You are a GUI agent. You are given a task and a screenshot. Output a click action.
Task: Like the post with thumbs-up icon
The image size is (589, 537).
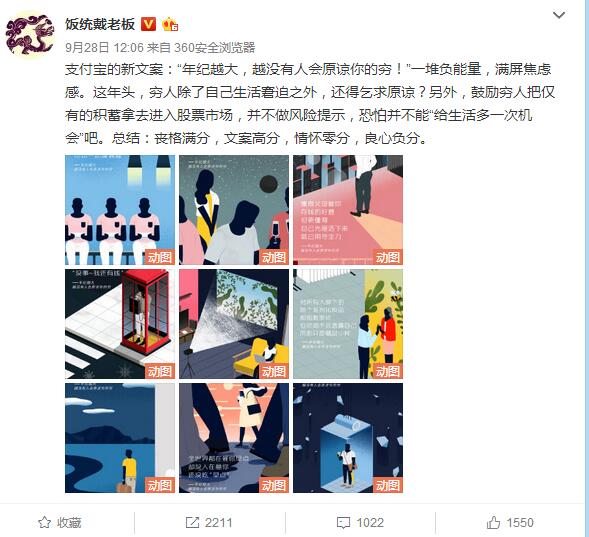point(493,522)
